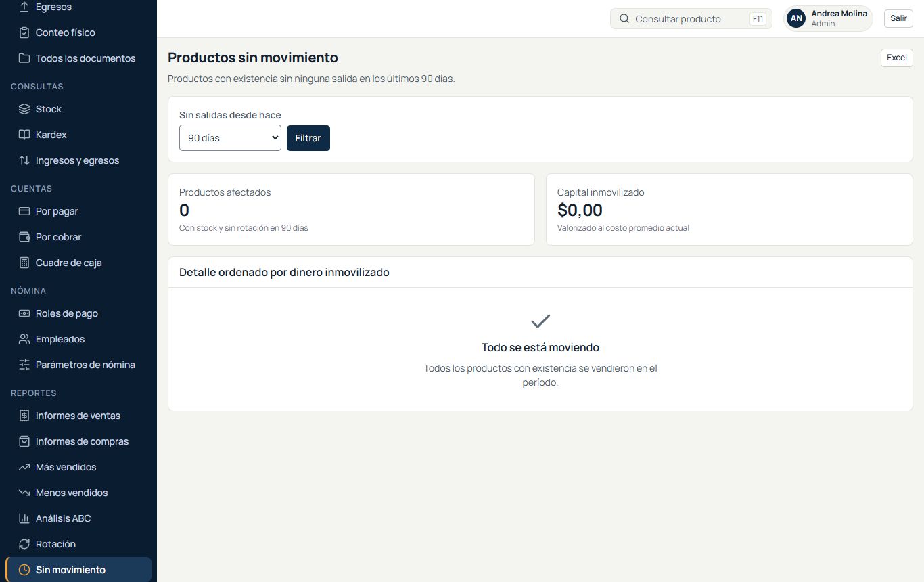Click the Egresos upload arrow icon

tap(24, 7)
